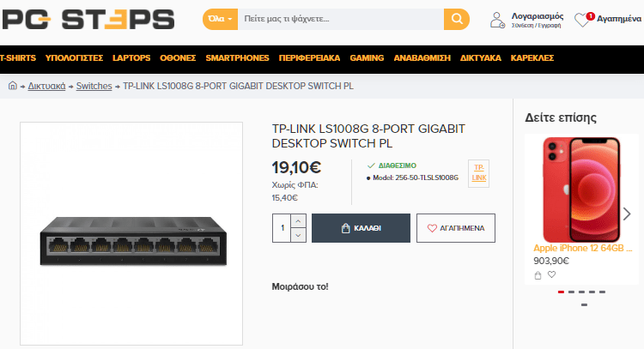Show next item in Δείτε επίσης carousel
Screen dimensions: 644x349
pos(626,214)
